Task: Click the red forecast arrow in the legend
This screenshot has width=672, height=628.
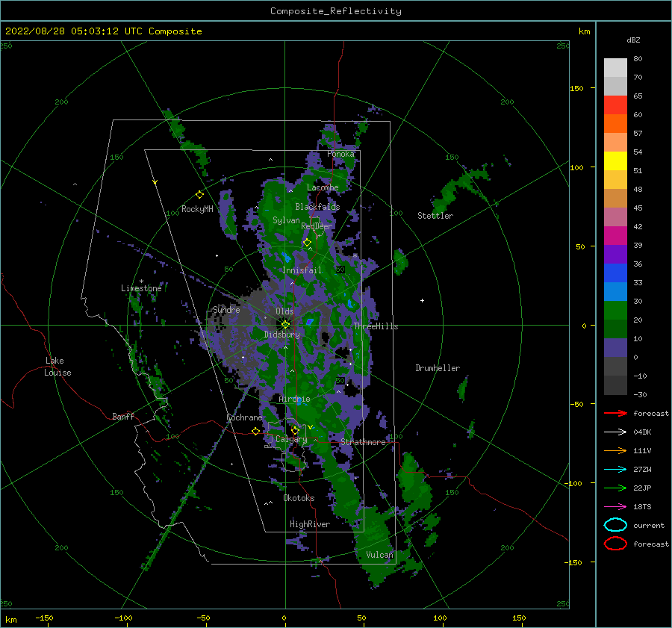Action: (615, 413)
